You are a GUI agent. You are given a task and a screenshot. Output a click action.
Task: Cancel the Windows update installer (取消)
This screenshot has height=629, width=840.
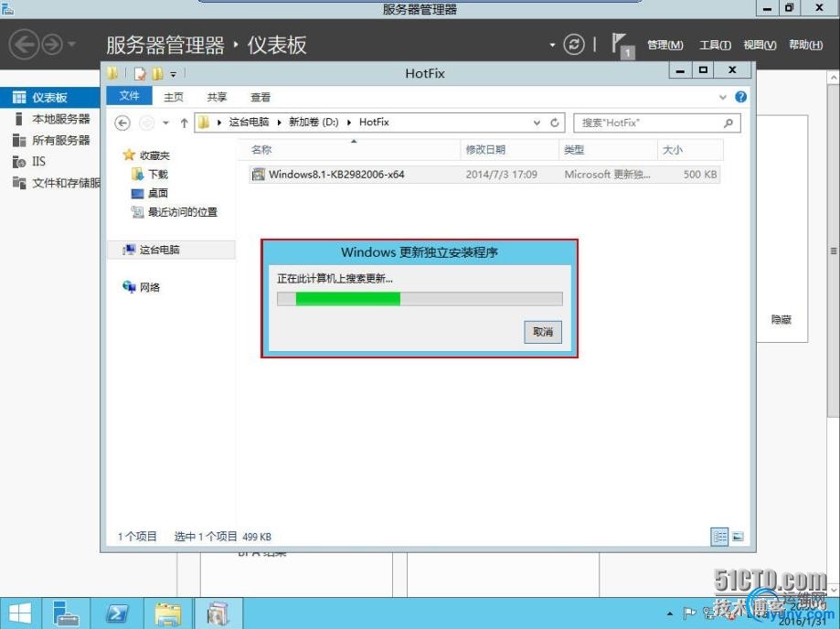543,332
